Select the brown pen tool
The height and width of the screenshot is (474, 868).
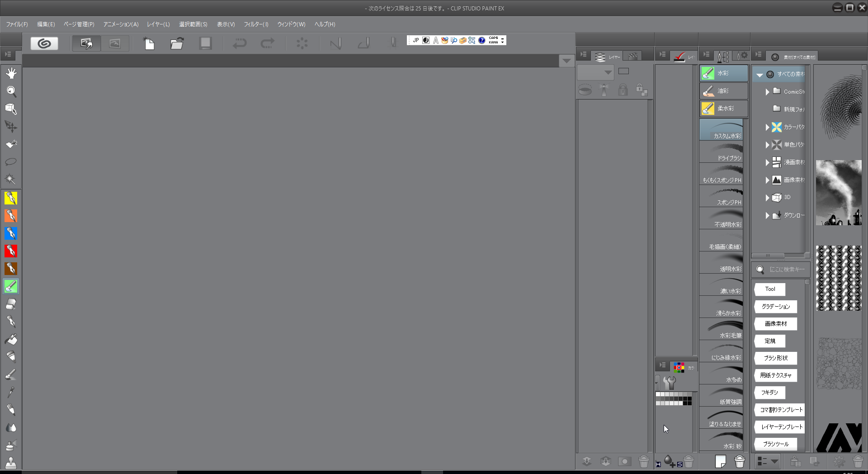[11, 269]
